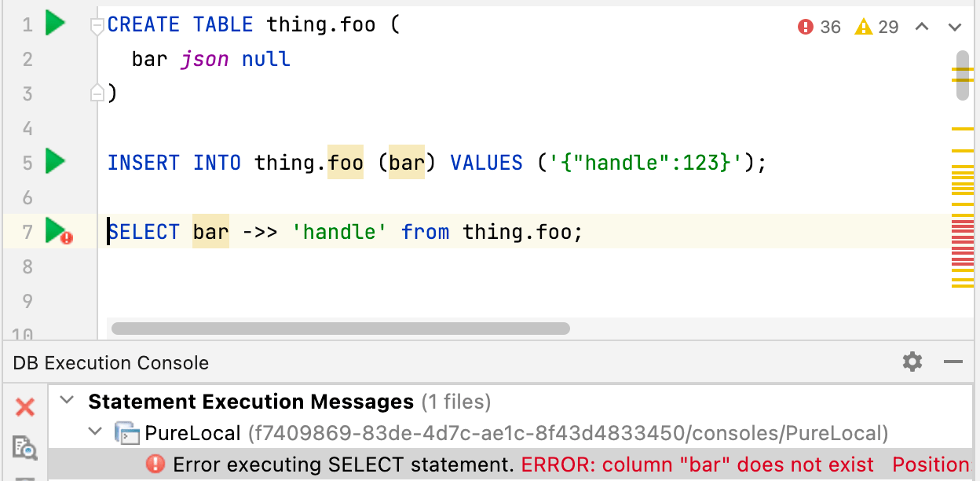Collapse the PureLocal console node

tap(94, 432)
